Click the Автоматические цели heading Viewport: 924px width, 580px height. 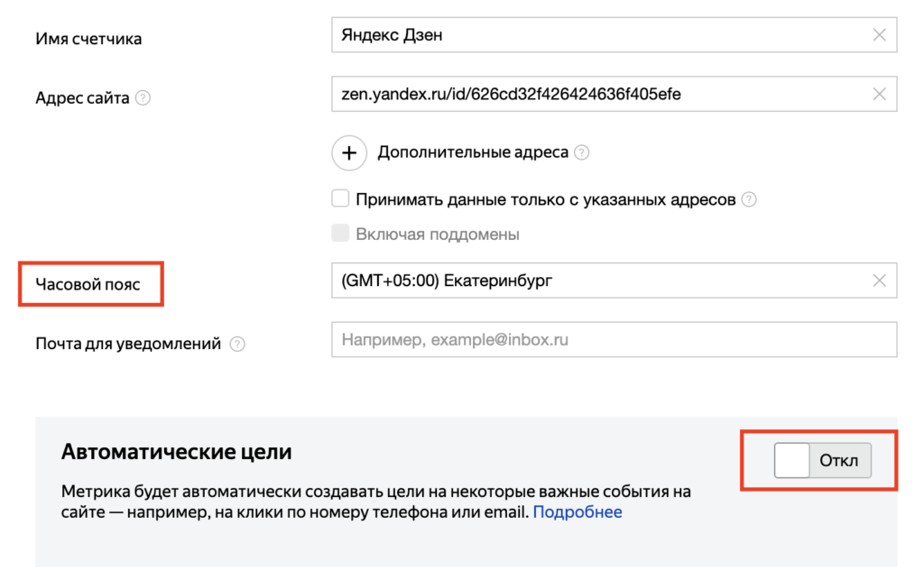click(x=176, y=452)
